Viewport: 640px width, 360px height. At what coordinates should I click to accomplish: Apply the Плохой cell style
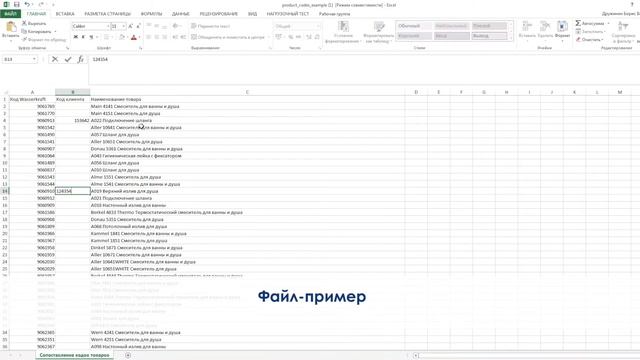pos(489,26)
